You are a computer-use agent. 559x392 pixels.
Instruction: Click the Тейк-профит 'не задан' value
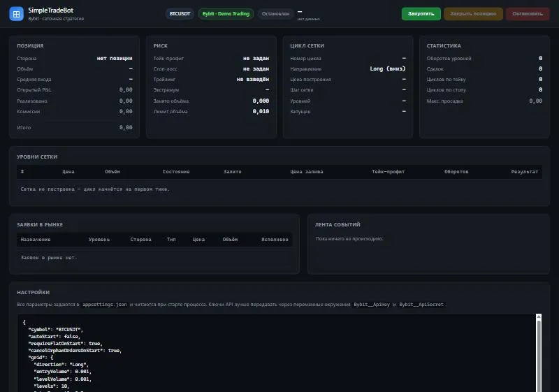(256, 58)
